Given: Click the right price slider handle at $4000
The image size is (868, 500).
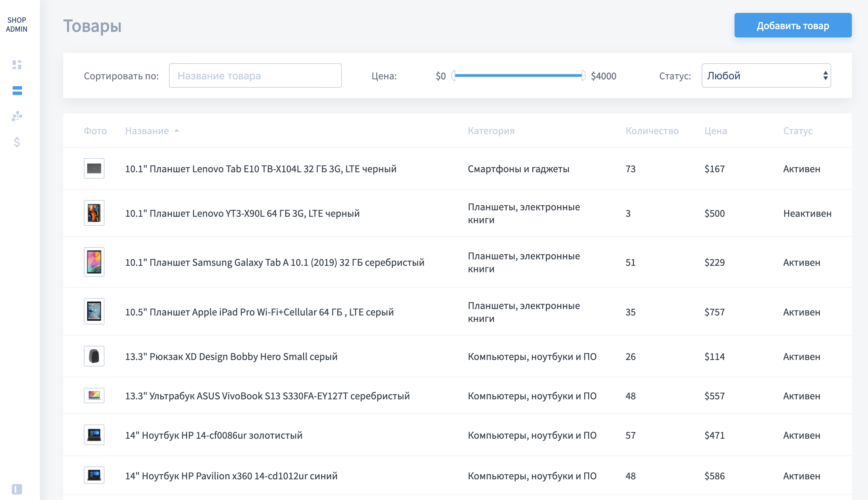Looking at the screenshot, I should tap(583, 75).
